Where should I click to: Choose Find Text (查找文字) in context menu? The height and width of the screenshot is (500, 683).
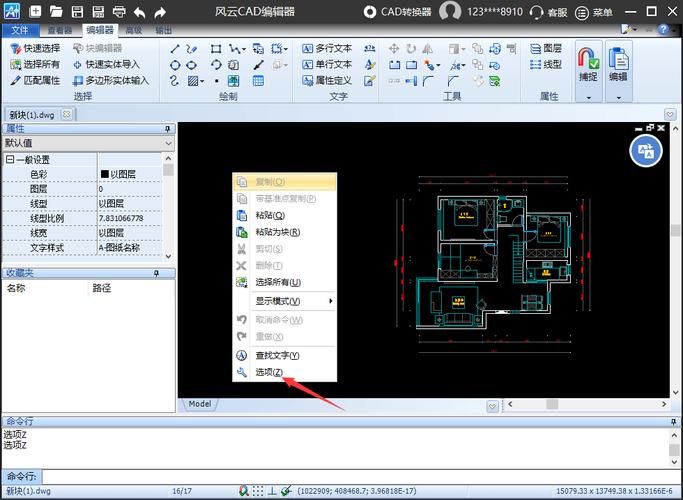pyautogui.click(x=285, y=355)
